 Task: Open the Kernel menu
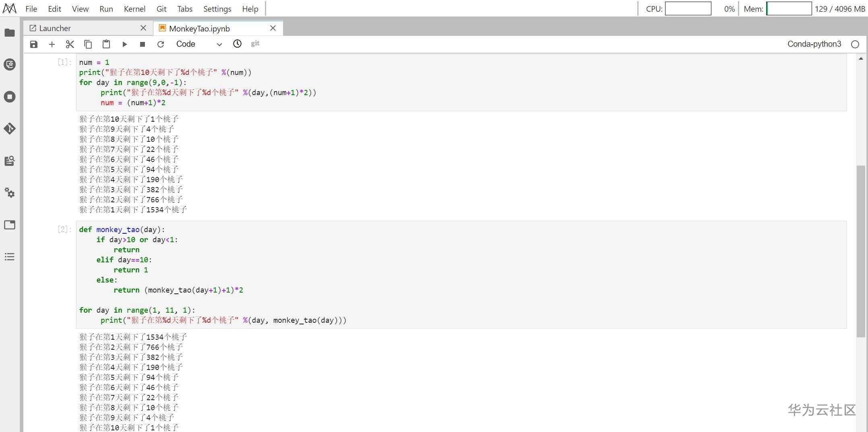coord(134,9)
